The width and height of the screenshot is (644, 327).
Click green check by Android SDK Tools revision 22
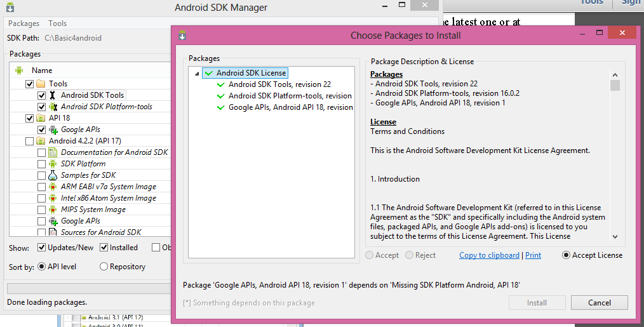click(x=221, y=84)
